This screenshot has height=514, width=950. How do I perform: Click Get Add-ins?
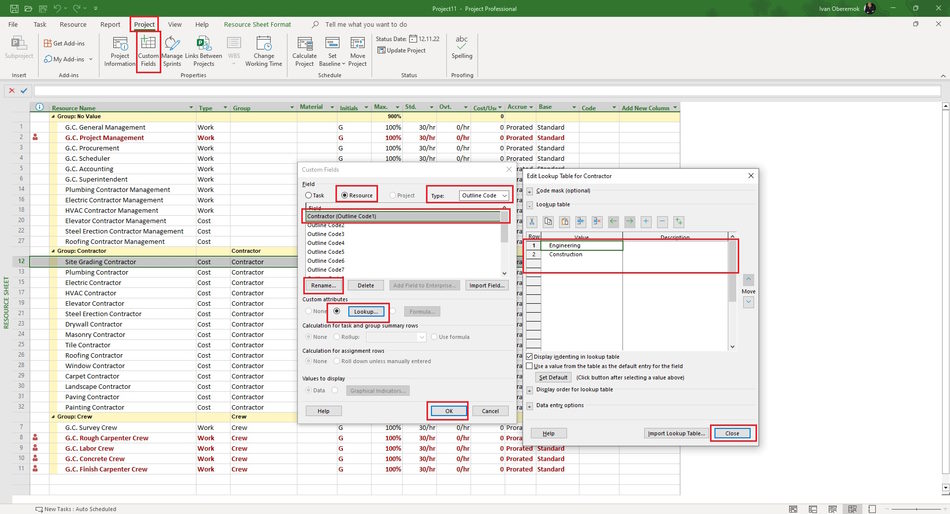click(x=64, y=44)
